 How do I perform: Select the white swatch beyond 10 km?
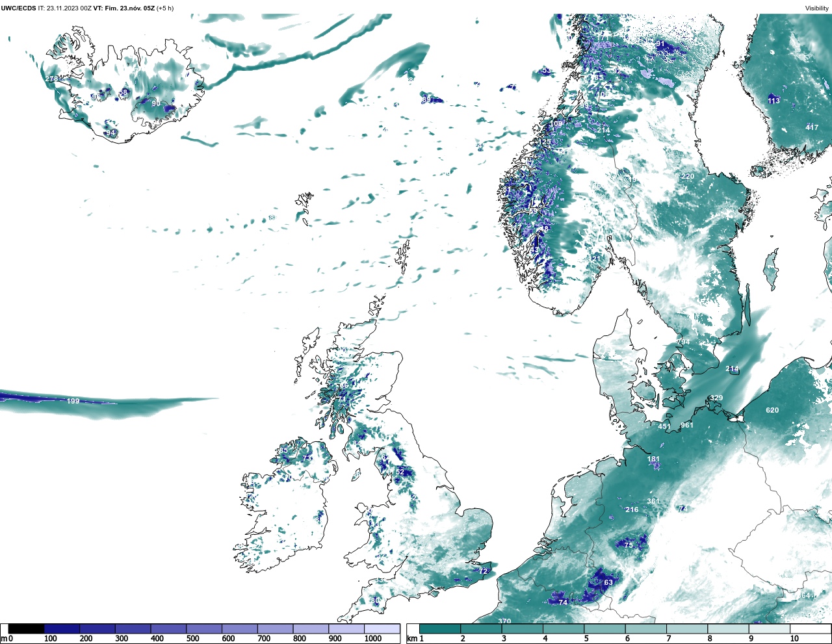811,628
